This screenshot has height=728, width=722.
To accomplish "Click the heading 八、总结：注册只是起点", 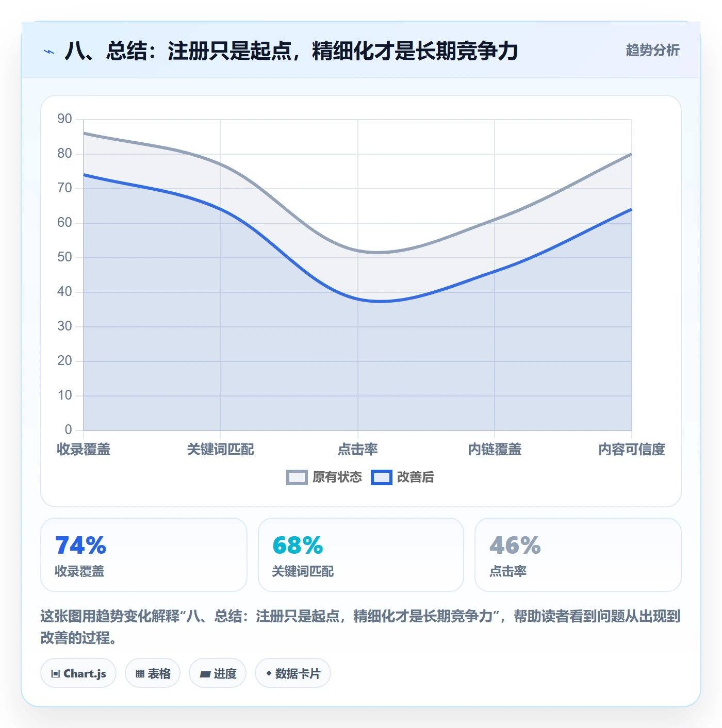I will pos(291,51).
